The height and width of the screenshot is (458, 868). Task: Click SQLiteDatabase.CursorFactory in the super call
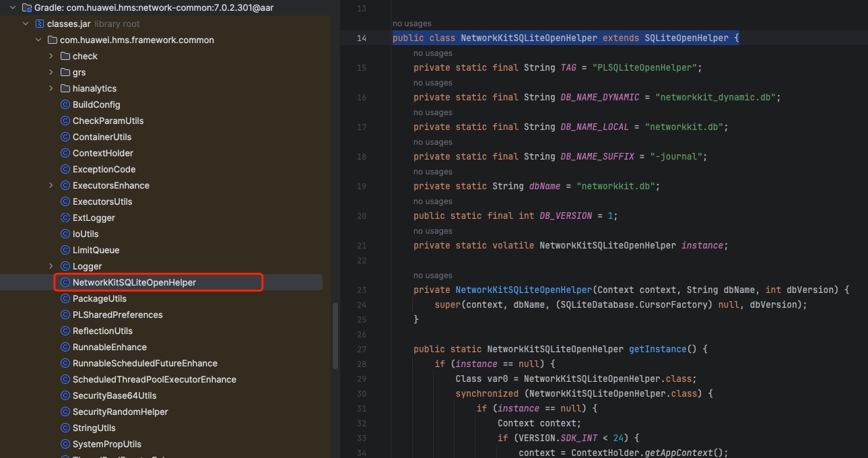[634, 304]
